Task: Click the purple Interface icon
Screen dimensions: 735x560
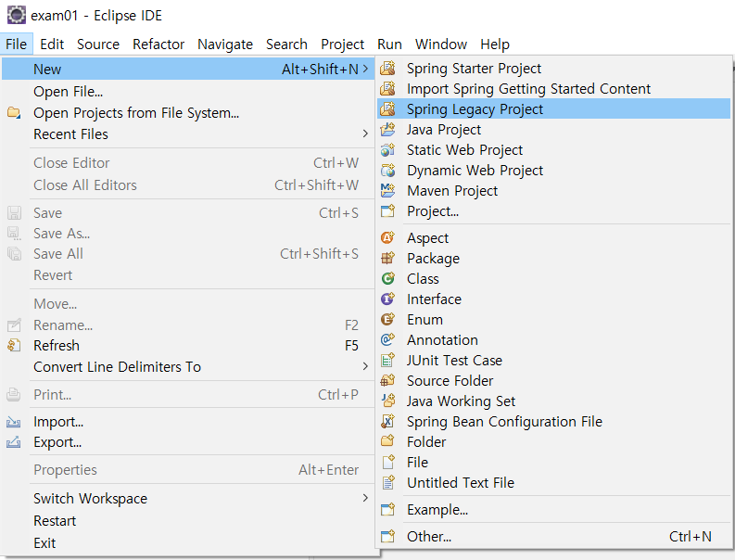Action: tap(387, 299)
